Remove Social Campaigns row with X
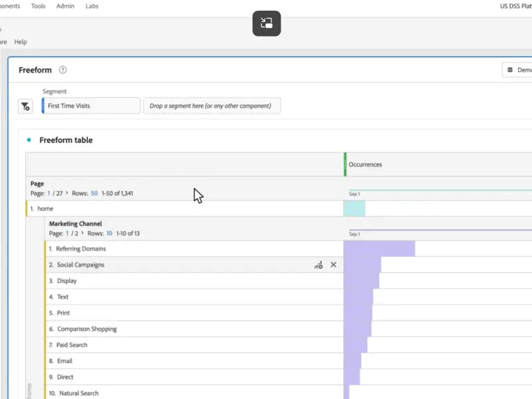The height and width of the screenshot is (399, 532). point(334,265)
